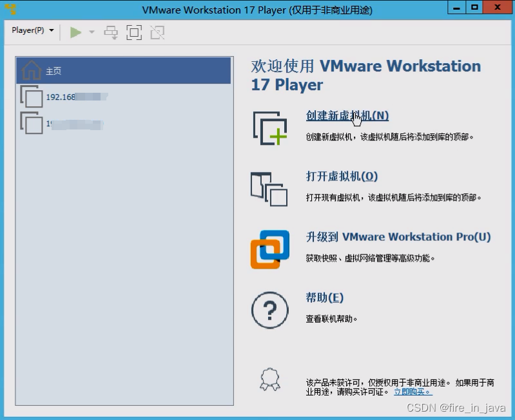Click the Unity mode toolbar icon
This screenshot has height=420, width=515.
(x=157, y=32)
